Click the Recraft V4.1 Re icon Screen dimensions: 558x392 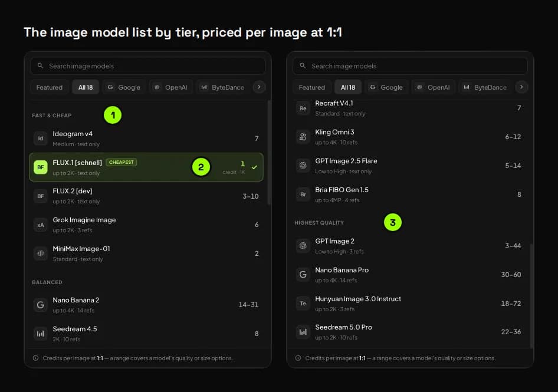(x=303, y=108)
